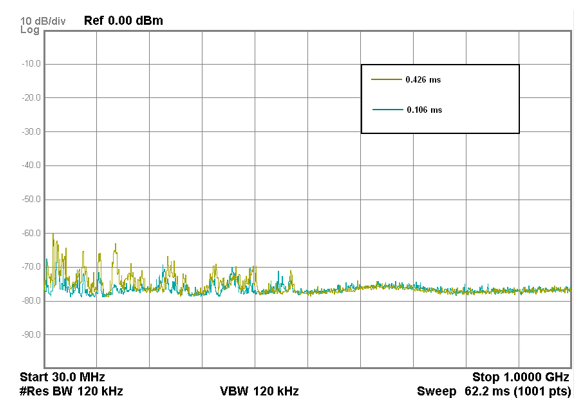
Task: Click the #Res BW 120 kHz setting
Action: pos(71,391)
